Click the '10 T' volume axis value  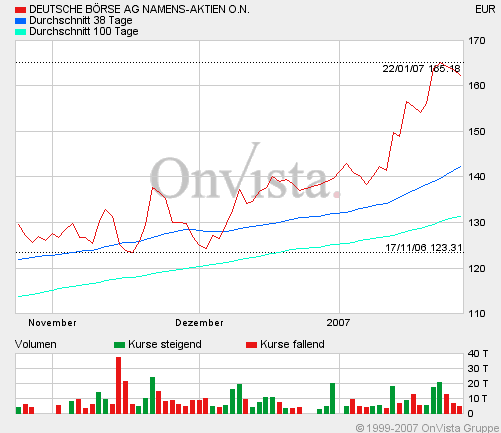478,399
